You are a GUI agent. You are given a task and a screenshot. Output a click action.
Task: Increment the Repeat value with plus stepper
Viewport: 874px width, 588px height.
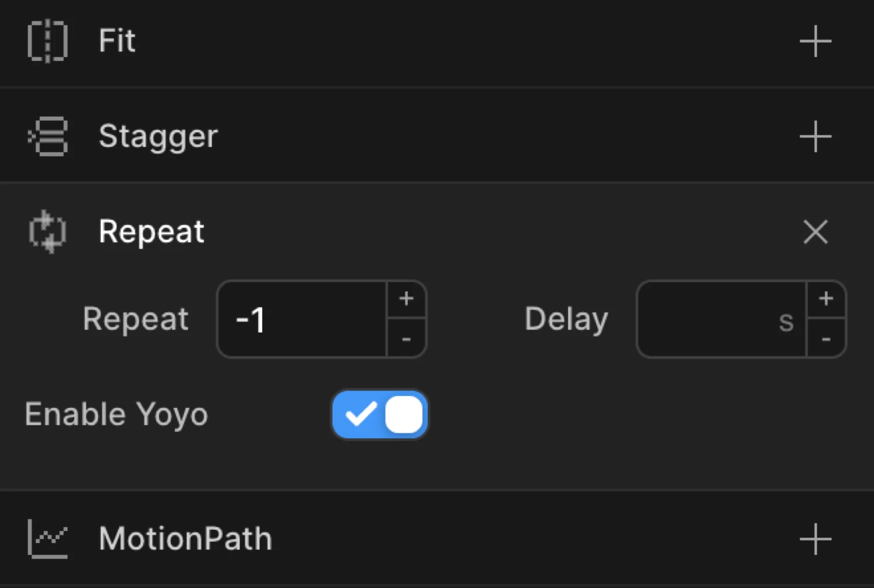pos(406,298)
